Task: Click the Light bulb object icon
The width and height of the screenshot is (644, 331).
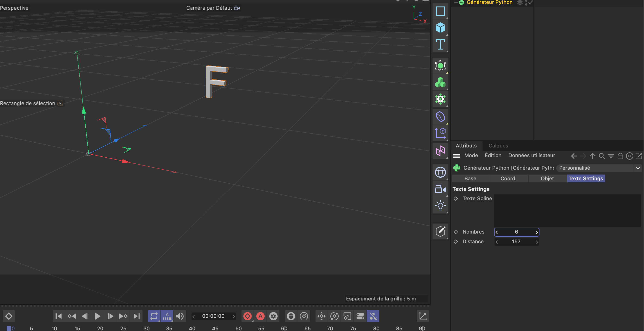Action: coord(440,206)
